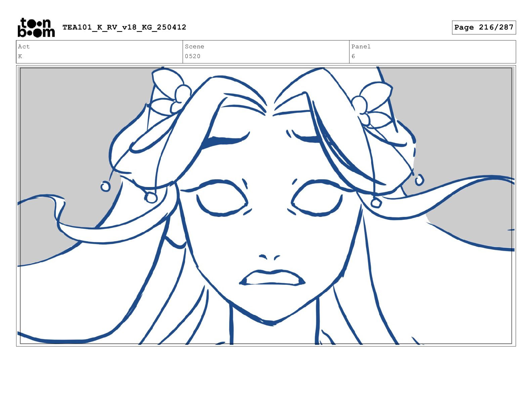Screen dimensions: 532x411
Task: Click the Toon Boom logo
Action: coord(36,28)
